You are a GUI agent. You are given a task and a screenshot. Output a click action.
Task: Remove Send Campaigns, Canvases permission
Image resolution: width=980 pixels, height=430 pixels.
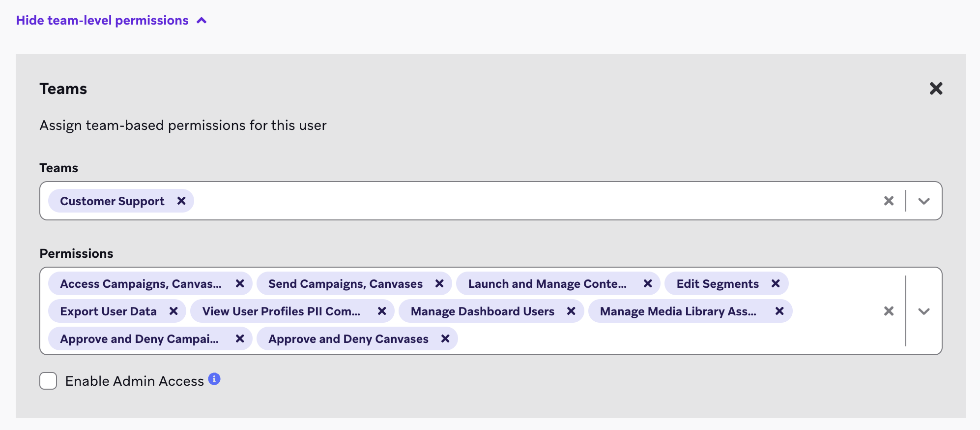(439, 283)
